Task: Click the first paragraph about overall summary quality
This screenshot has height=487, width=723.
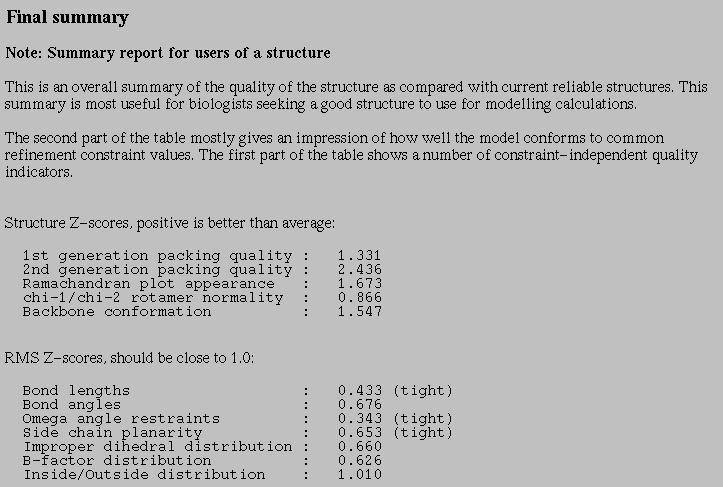Action: tap(356, 95)
